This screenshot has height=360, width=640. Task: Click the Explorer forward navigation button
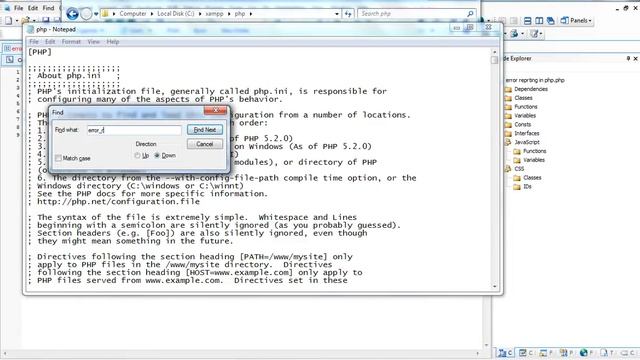pos(86,14)
